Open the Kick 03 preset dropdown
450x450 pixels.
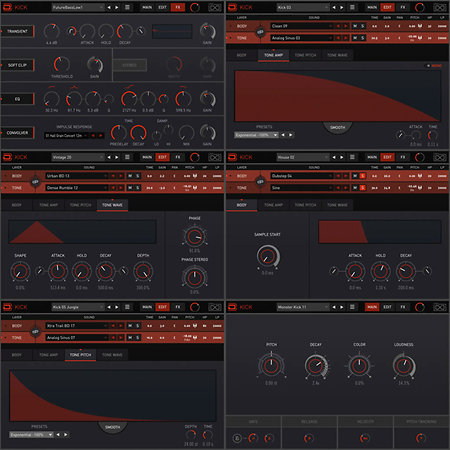(303, 7)
